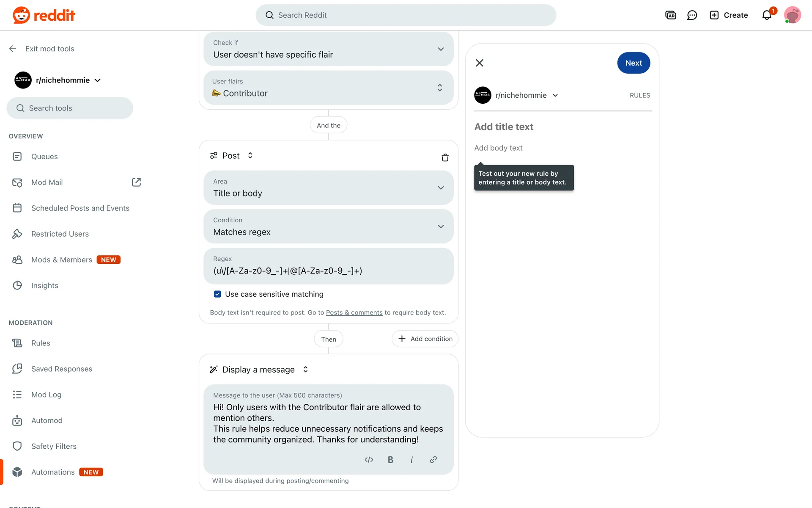Click the Regex input field
The image size is (812, 508).
coord(328,271)
